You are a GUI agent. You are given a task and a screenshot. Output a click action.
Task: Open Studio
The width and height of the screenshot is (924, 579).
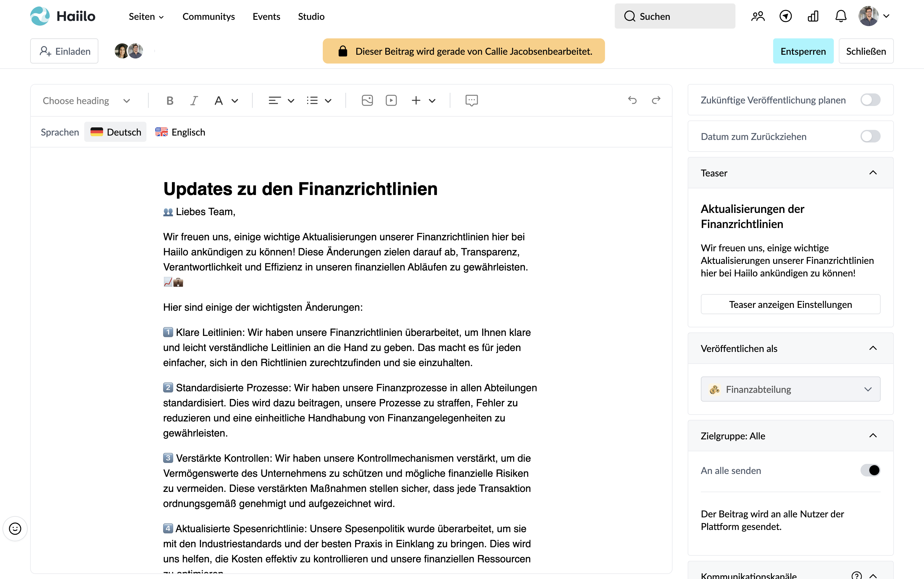(311, 16)
